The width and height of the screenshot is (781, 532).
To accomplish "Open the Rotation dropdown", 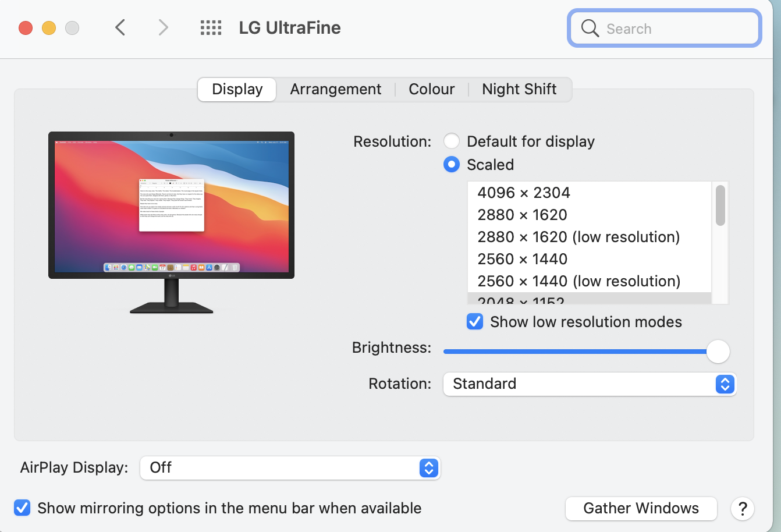I will coord(590,384).
